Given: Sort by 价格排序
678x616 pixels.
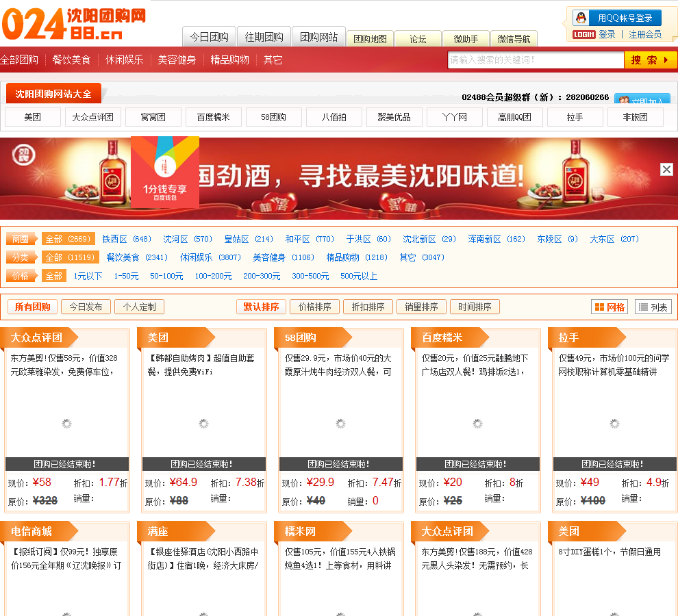Looking at the screenshot, I should point(315,307).
